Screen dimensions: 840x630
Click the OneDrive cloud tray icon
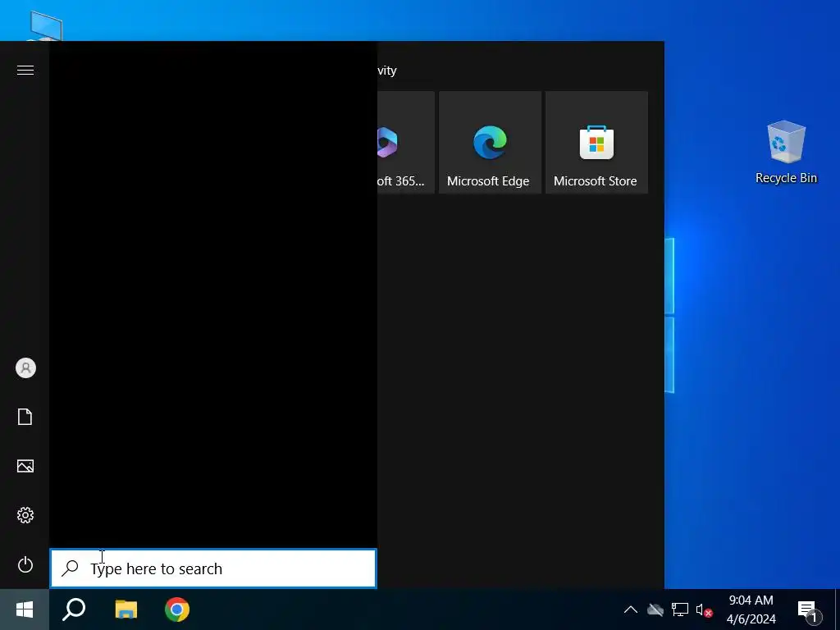tap(655, 609)
